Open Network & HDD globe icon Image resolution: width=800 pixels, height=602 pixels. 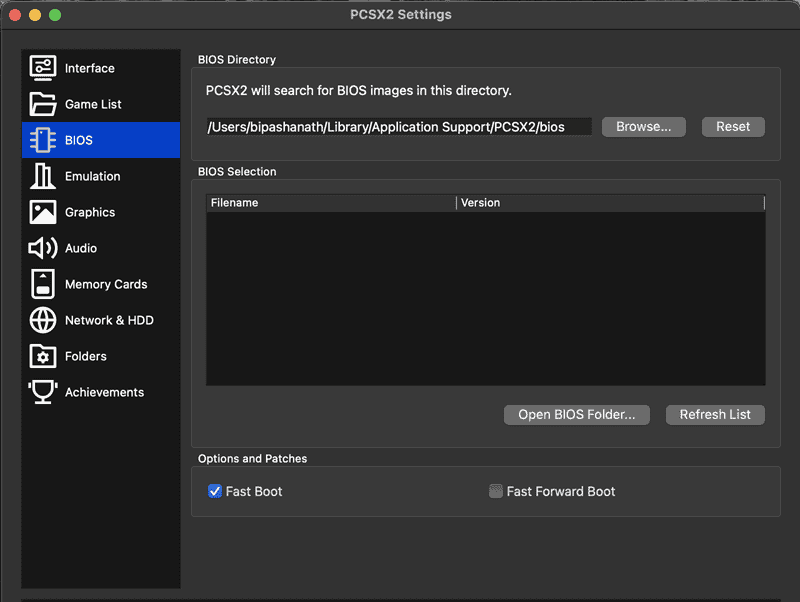click(x=43, y=320)
